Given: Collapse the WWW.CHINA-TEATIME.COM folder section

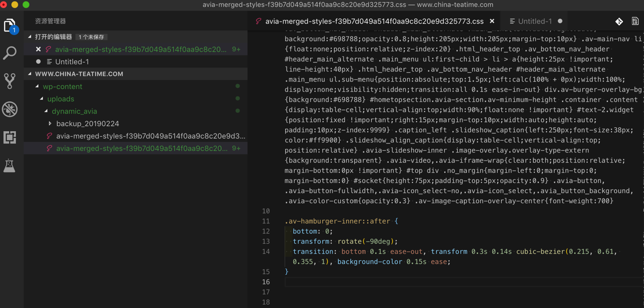Looking at the screenshot, I should coord(30,74).
